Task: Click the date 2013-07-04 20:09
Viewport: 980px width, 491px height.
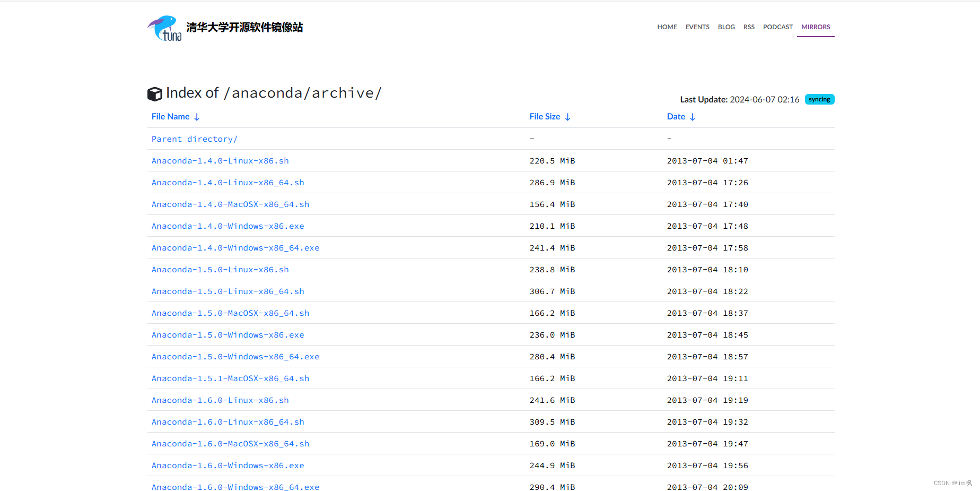Action: coord(707,487)
